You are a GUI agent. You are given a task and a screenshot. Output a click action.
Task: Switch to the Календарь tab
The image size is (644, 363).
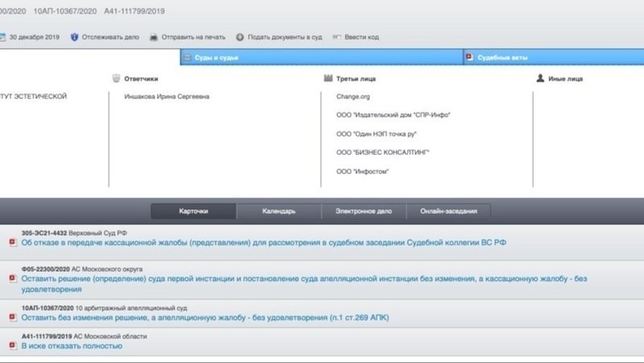tap(279, 211)
